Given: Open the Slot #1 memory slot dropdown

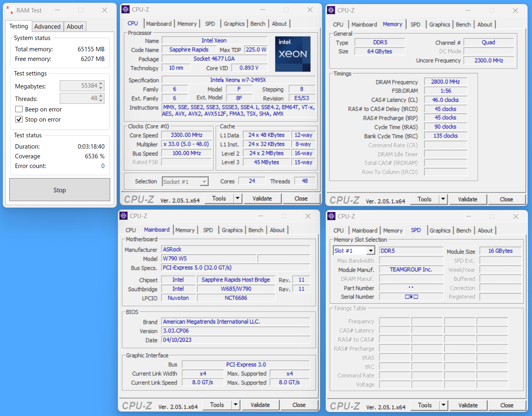Looking at the screenshot, I should pyautogui.click(x=371, y=251).
